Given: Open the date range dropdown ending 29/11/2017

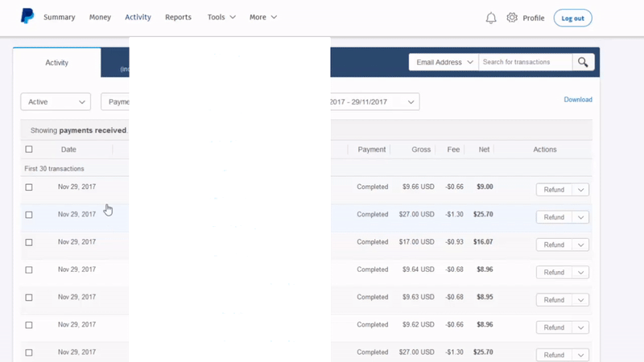Looking at the screenshot, I should (374, 102).
